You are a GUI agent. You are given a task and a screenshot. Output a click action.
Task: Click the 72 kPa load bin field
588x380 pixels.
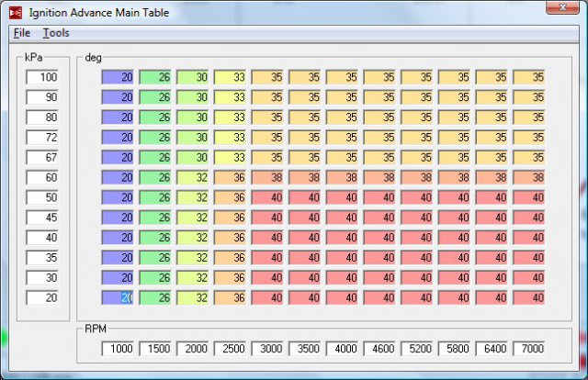(42, 136)
